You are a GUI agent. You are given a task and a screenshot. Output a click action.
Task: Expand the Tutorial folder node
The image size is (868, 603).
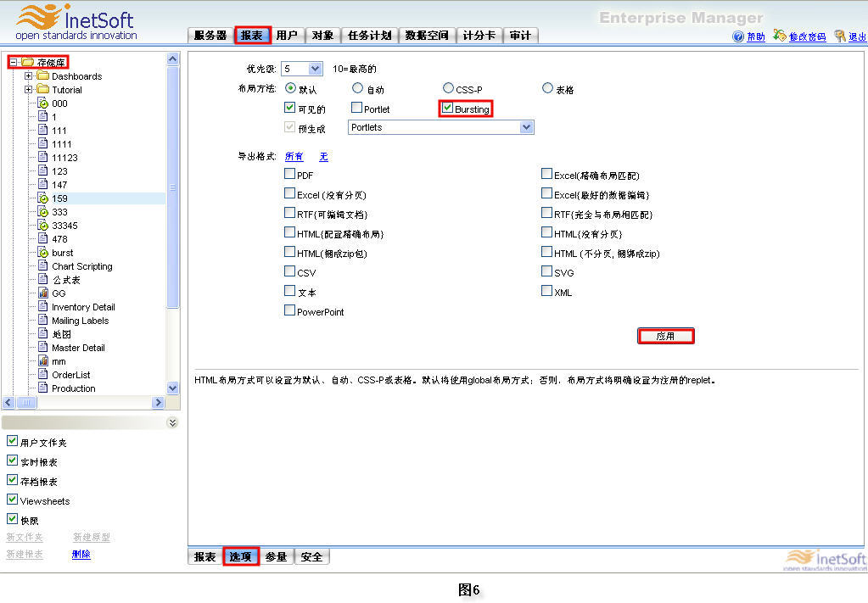click(29, 89)
